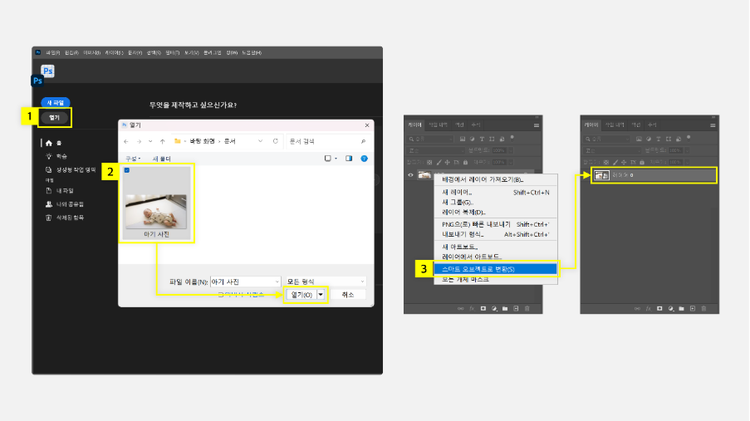Open blend mode dropdown in smart-object Layers panel
The height and width of the screenshot is (421, 750).
[612, 150]
